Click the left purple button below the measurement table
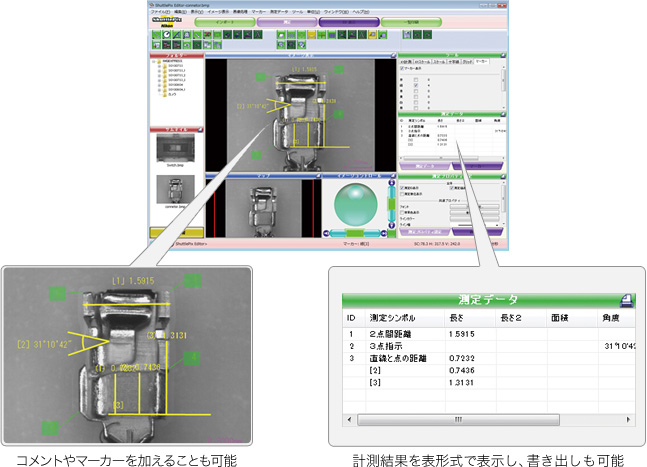Viewport: 647px width, 467px height. tap(424, 165)
